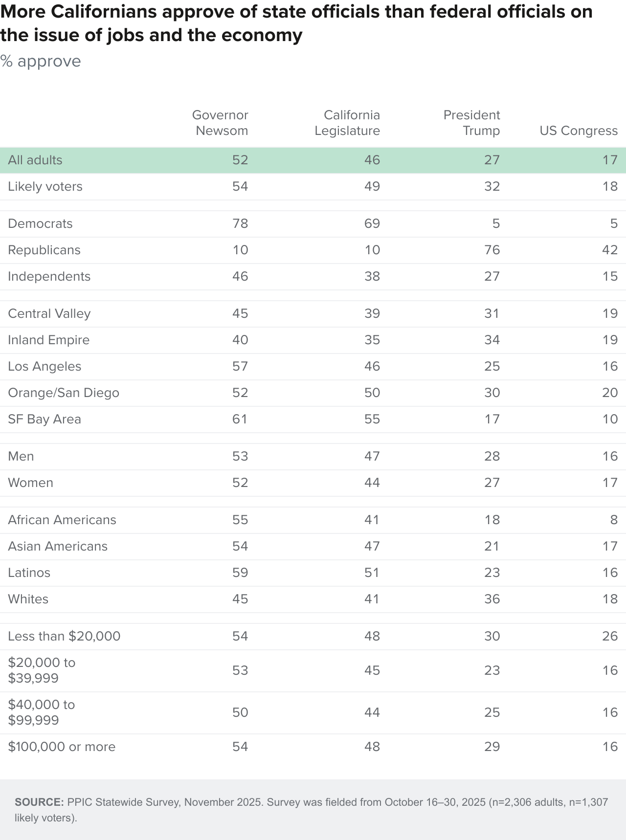Select the Orange/San Diego row label

(64, 393)
